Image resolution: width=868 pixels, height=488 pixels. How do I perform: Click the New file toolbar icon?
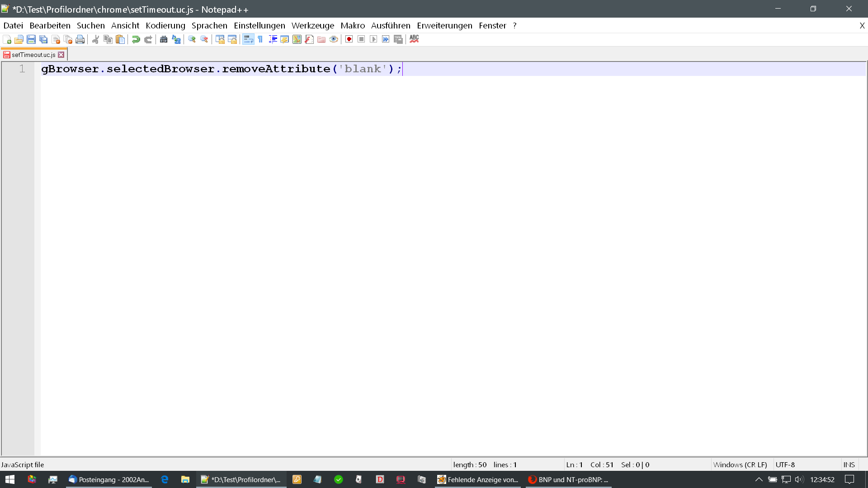[7, 39]
